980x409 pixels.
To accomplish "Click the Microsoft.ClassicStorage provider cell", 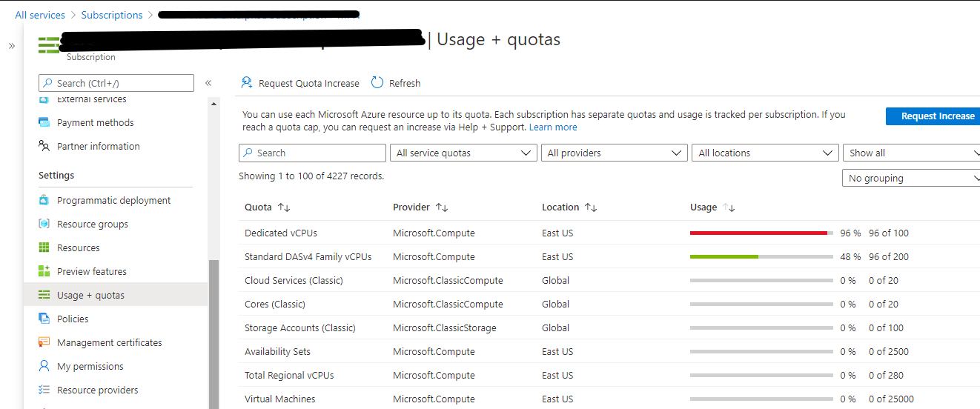I will pyautogui.click(x=445, y=327).
